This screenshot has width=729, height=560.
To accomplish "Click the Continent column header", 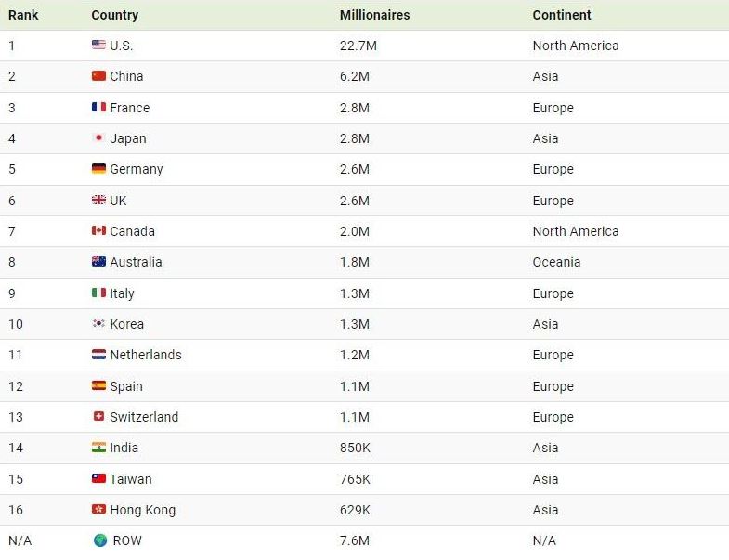I will pyautogui.click(x=562, y=15).
